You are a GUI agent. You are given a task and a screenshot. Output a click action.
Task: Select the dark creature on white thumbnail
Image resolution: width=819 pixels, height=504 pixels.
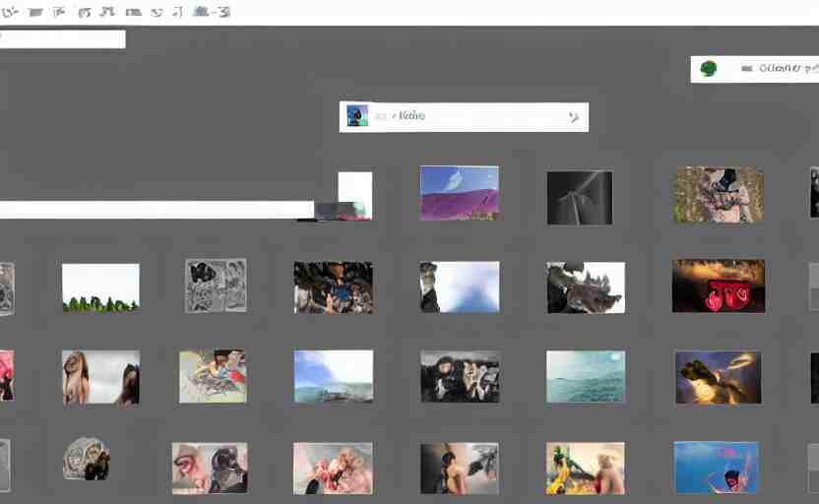[x=586, y=287]
